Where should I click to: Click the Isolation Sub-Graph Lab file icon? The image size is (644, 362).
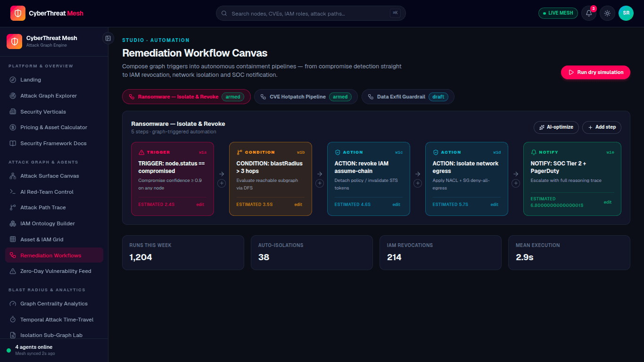pyautogui.click(x=13, y=335)
